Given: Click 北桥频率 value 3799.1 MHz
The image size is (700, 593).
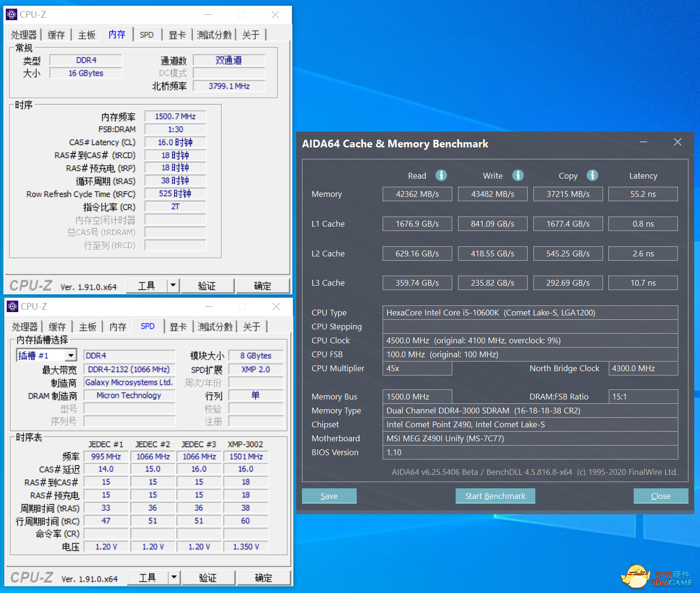Looking at the screenshot, I should point(229,86).
